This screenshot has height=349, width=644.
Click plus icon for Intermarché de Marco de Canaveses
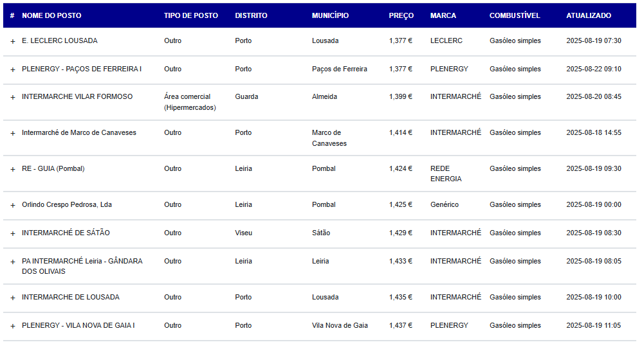coord(12,133)
